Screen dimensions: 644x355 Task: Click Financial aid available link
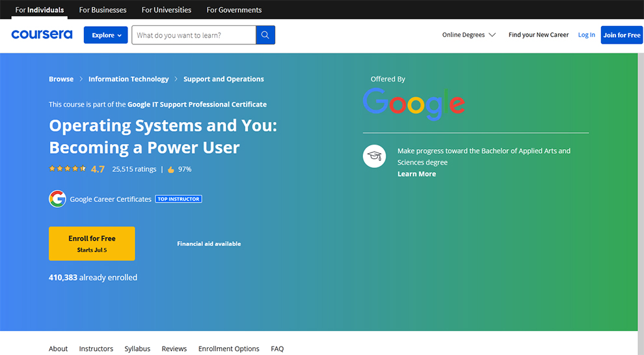[209, 244]
